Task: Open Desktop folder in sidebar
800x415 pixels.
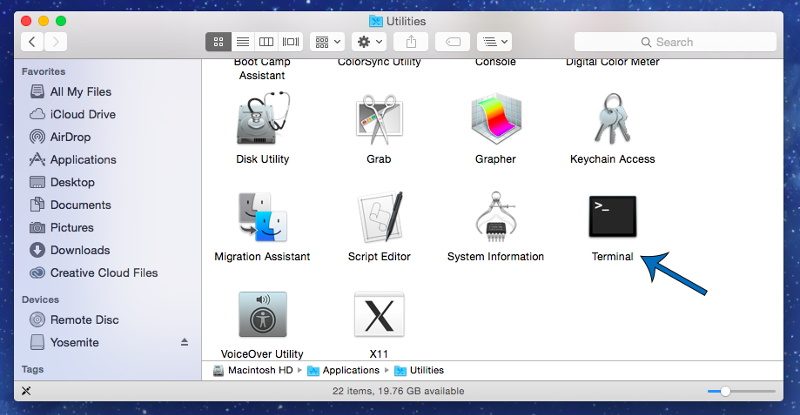Action: pos(62,182)
